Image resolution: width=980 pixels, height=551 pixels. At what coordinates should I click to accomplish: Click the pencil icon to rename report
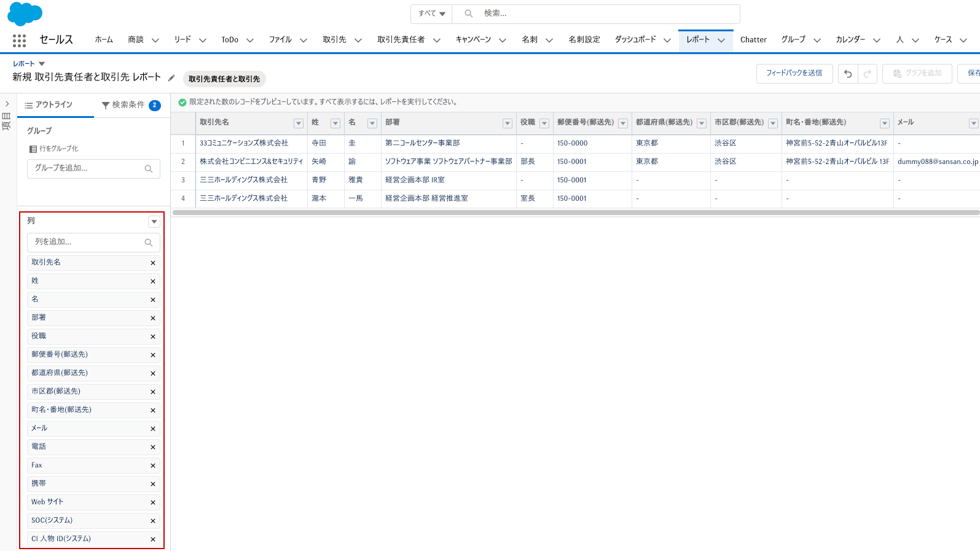tap(171, 78)
